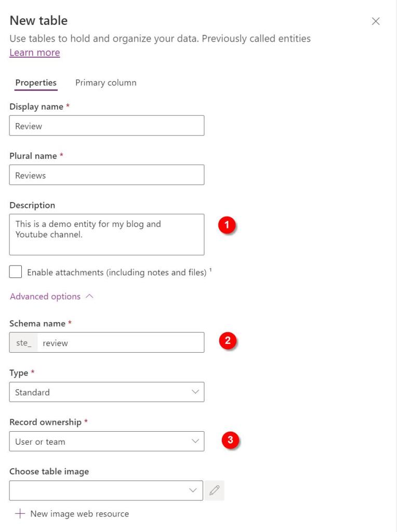This screenshot has height=532, width=397.
Task: Click inside the Description text area
Action: 107,234
